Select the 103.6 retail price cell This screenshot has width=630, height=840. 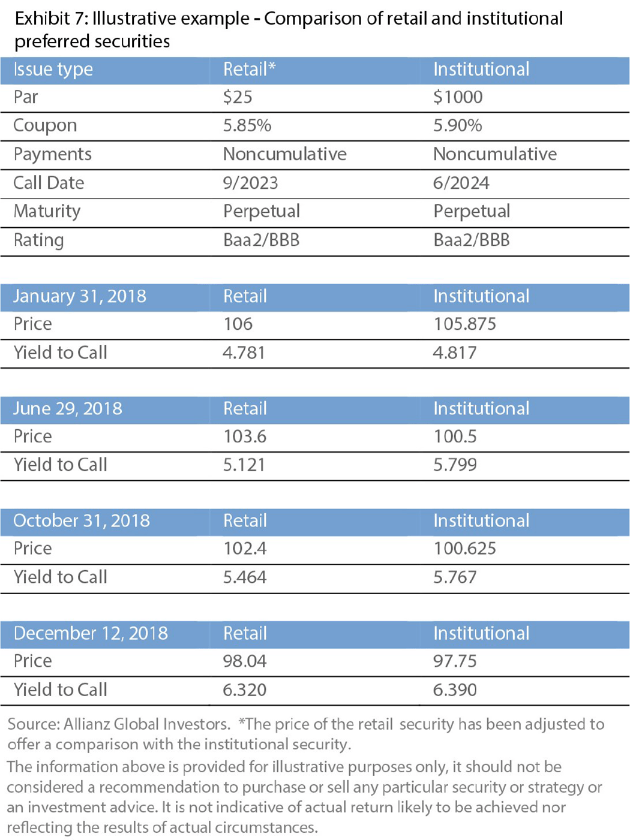click(x=245, y=436)
